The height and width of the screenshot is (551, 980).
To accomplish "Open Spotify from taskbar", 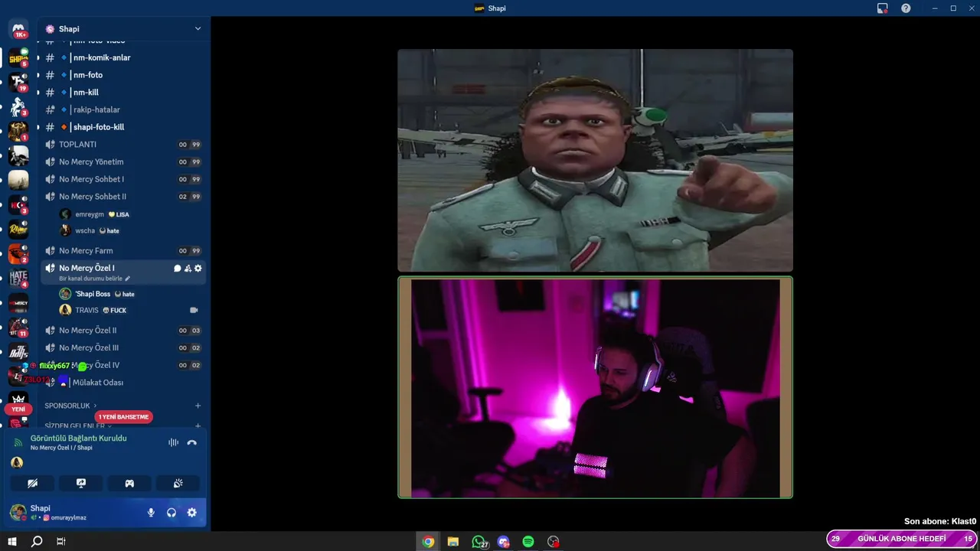I will tap(528, 542).
